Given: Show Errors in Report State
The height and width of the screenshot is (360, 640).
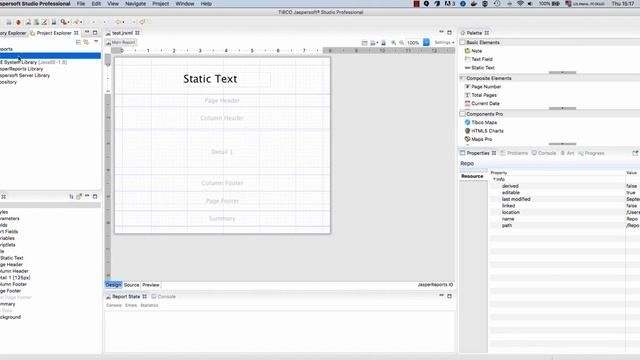Looking at the screenshot, I should [131, 305].
